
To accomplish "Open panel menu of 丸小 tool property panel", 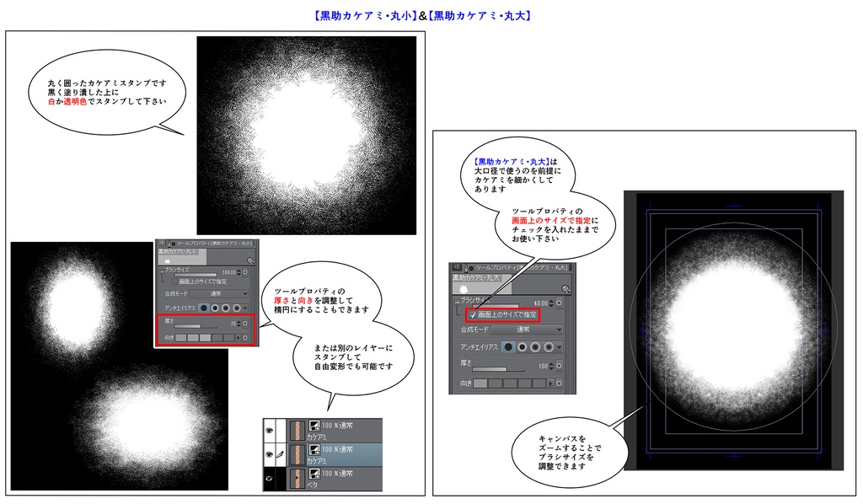I will pyautogui.click(x=162, y=243).
